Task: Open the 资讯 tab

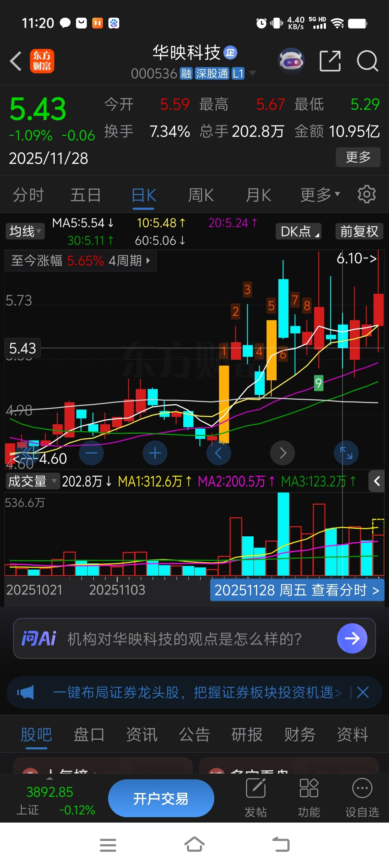Action: 142,734
